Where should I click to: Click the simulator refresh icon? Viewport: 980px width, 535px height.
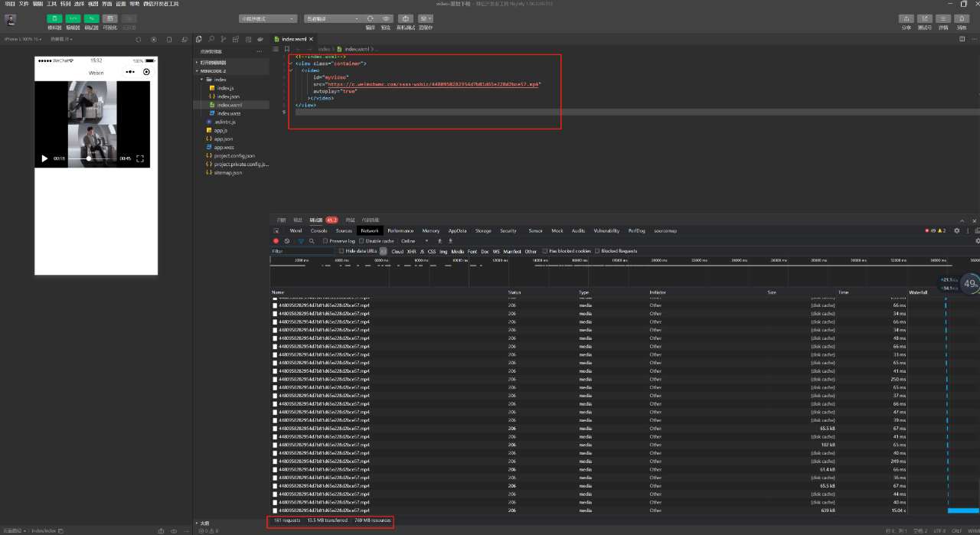[139, 39]
